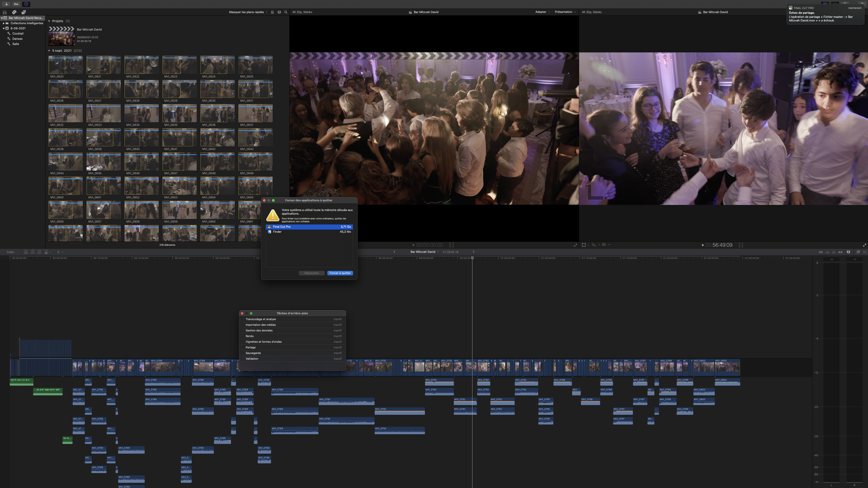
Task: Open the browser search magnifier
Action: tap(286, 12)
